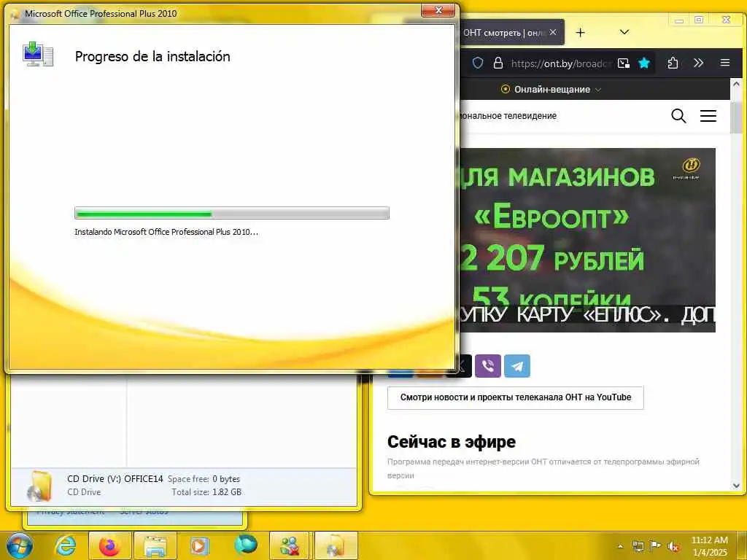The height and width of the screenshot is (560, 747).
Task: Click the taskbar clock showing 11:12 AM
Action: coord(709,546)
